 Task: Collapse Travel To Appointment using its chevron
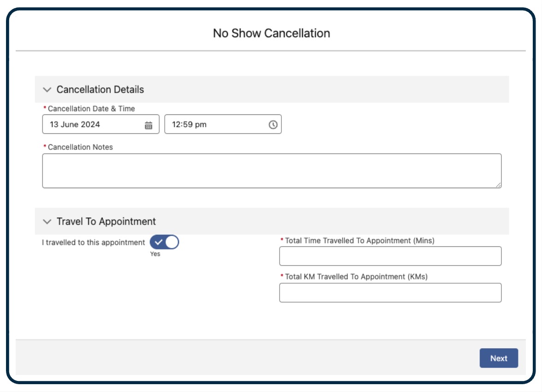pos(47,221)
